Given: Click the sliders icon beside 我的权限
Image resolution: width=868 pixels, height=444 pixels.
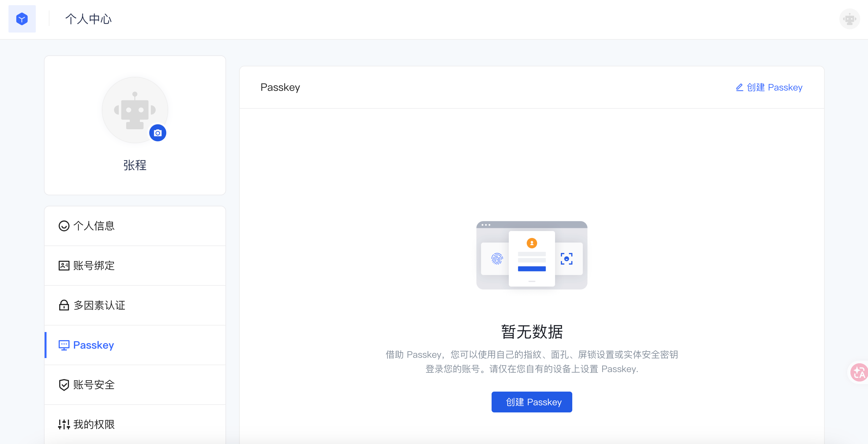Looking at the screenshot, I should click(x=64, y=424).
